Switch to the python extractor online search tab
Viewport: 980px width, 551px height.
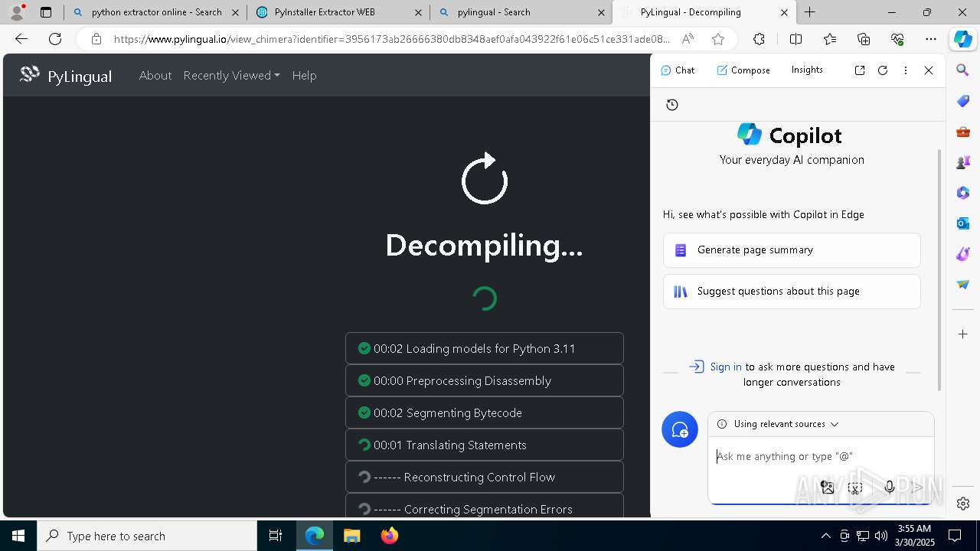coord(155,12)
